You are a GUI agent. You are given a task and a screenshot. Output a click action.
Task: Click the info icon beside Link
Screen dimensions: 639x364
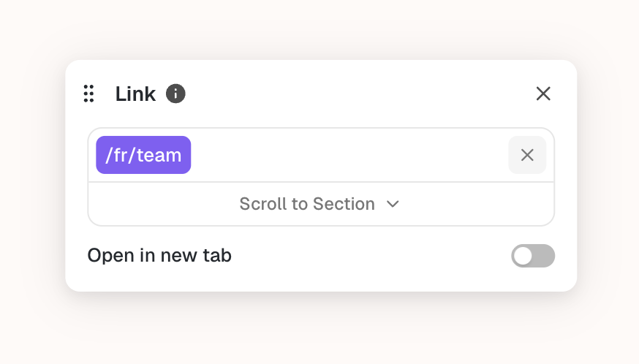tap(175, 94)
